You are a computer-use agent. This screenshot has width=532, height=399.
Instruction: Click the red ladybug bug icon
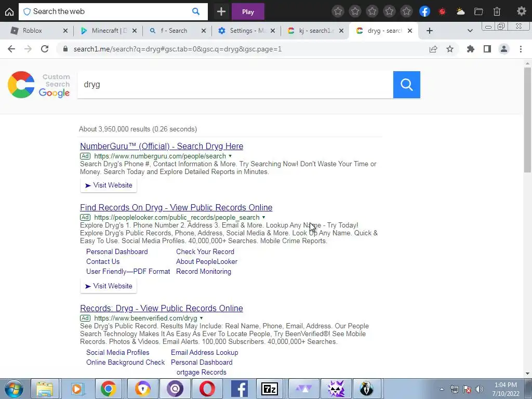pos(442,11)
